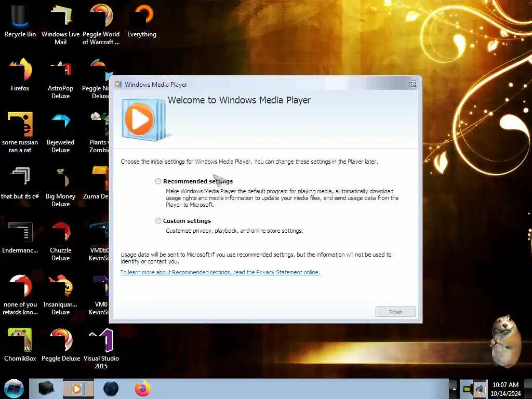The image size is (532, 399).
Task: Choose the Custom settings radio option
Action: point(158,221)
